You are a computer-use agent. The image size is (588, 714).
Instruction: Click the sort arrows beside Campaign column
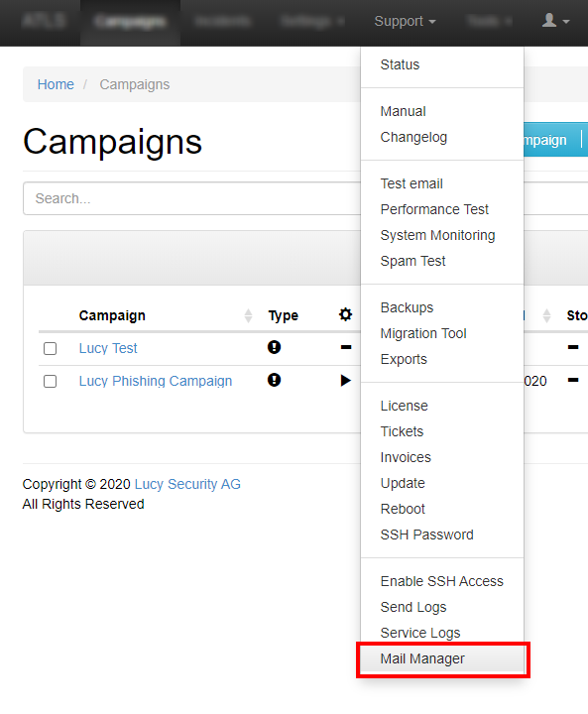click(x=248, y=315)
